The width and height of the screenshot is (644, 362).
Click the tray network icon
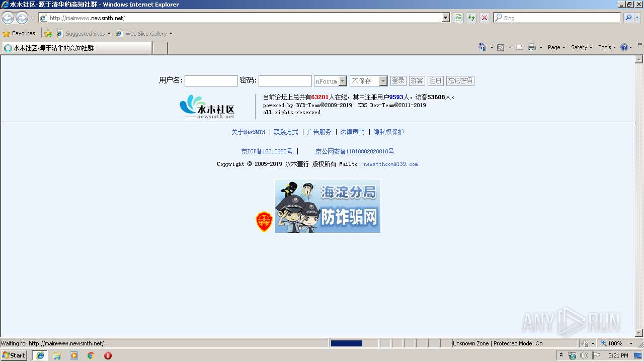(572, 355)
